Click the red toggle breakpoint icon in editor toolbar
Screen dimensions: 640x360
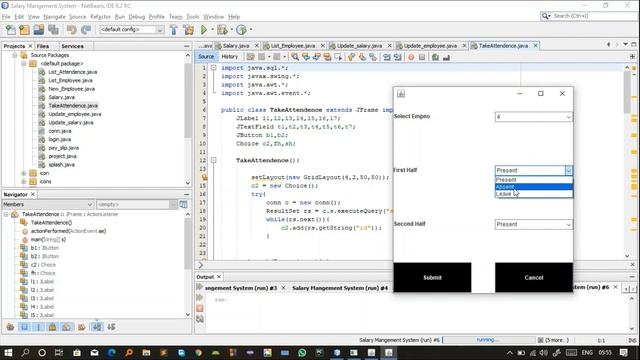(x=411, y=57)
